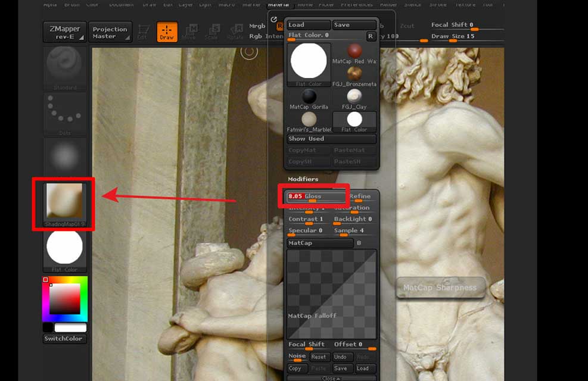Pick the FGJ_Clay material sphere
This screenshot has height=381, width=588.
(355, 96)
